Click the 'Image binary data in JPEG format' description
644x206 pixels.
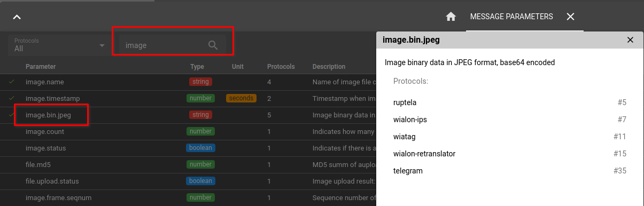tap(470, 62)
